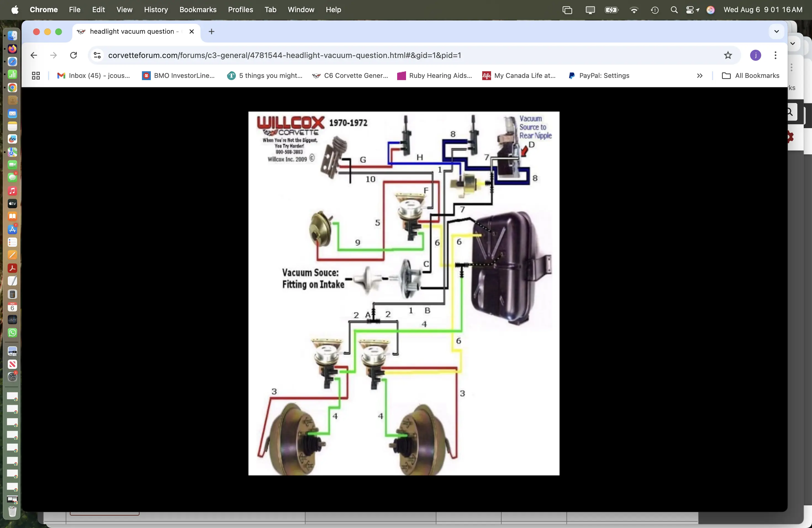Image resolution: width=812 pixels, height=528 pixels.
Task: Open the tab search dropdown
Action: pos(776,31)
